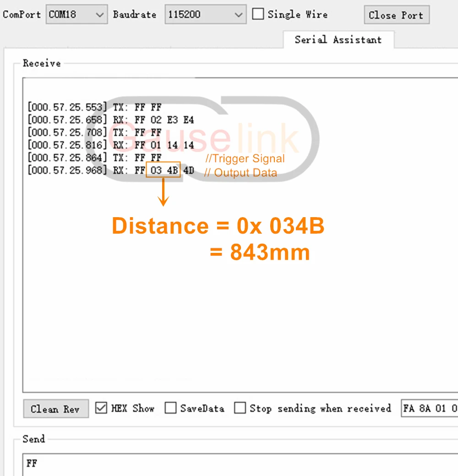Uncheck the HEX Show checkbox
The height and width of the screenshot is (476, 458).
click(x=101, y=408)
